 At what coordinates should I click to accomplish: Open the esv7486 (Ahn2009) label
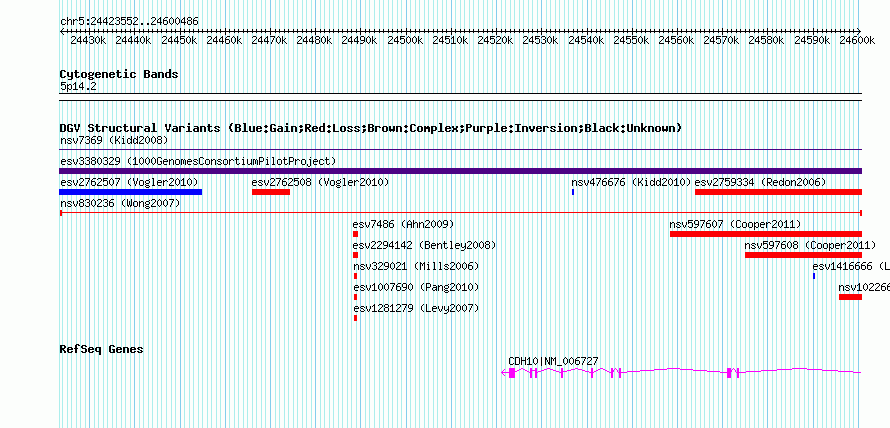click(404, 224)
